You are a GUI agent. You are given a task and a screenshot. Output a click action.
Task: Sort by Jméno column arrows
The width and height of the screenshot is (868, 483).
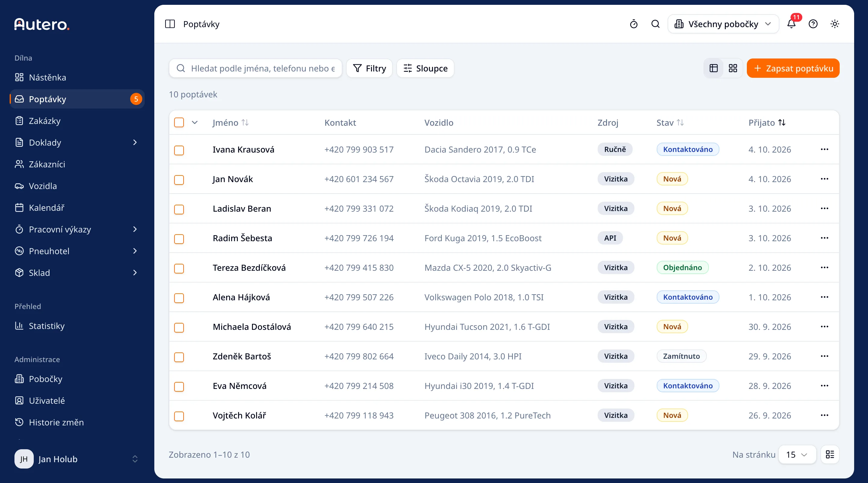(x=245, y=123)
